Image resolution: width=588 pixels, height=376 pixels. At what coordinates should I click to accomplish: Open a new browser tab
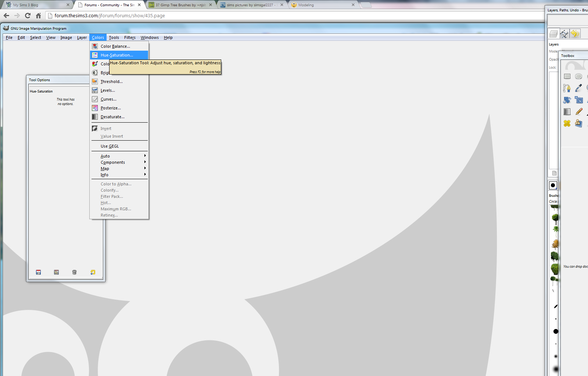pyautogui.click(x=366, y=5)
